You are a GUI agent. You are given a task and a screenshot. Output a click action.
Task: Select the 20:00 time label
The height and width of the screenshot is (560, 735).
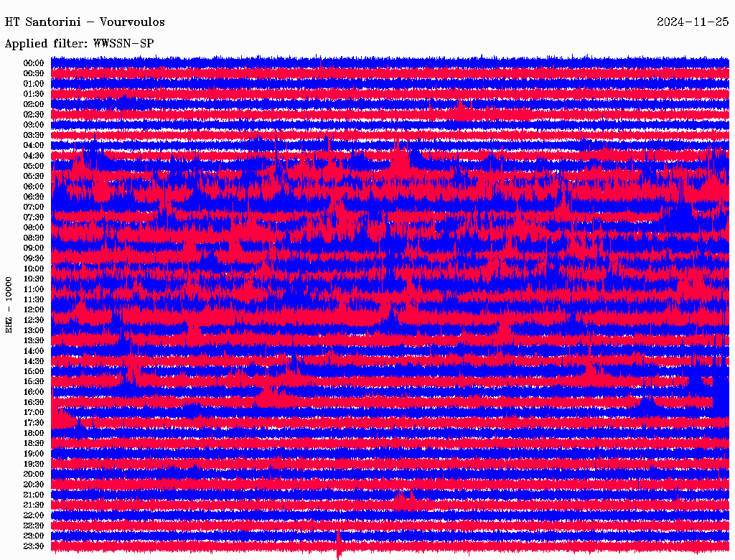pyautogui.click(x=34, y=474)
